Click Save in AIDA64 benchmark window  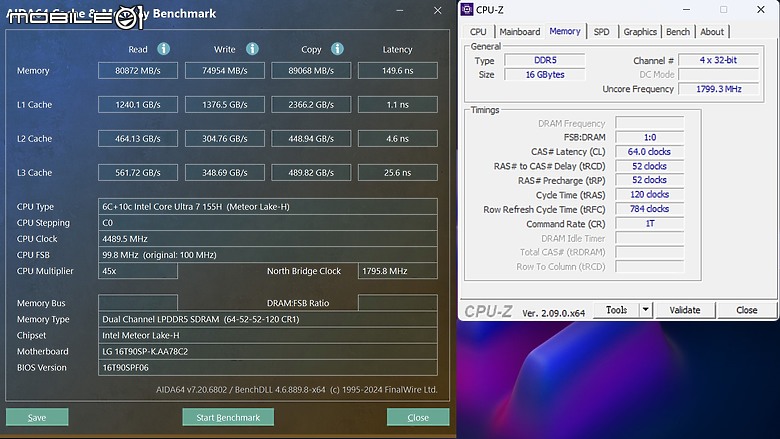click(37, 417)
